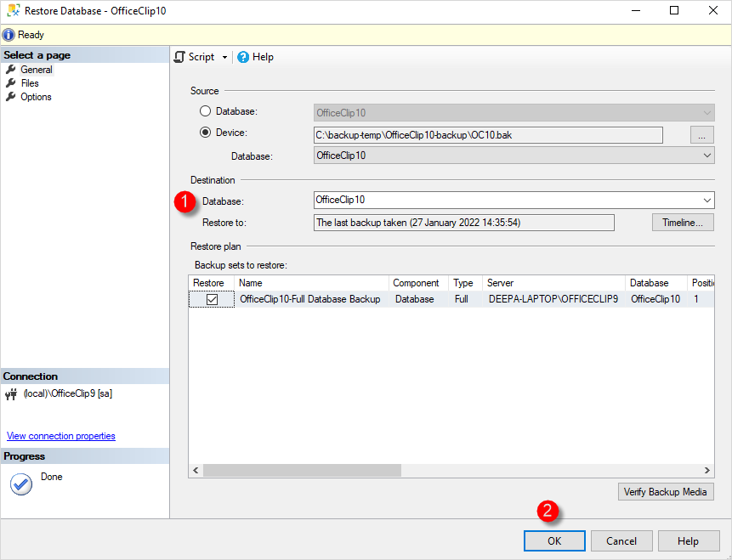Maximize the Restore Database window
The height and width of the screenshot is (560, 732).
674,10
